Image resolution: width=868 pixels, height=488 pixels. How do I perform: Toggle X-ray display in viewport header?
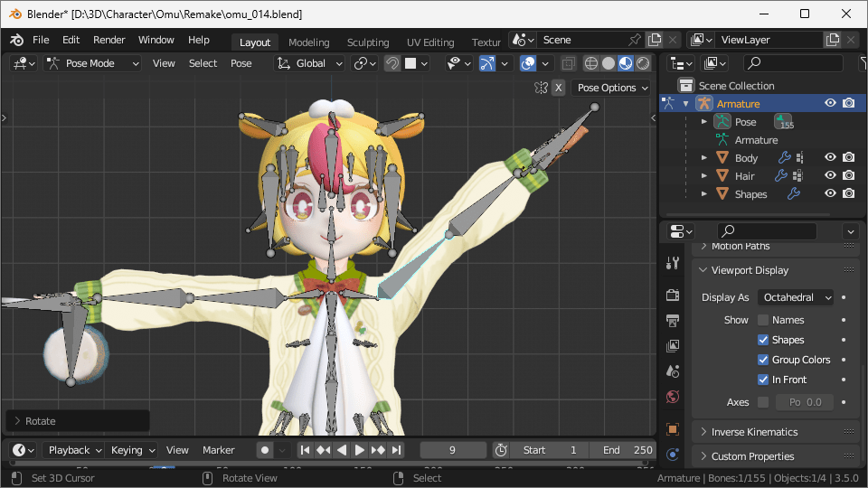click(x=568, y=63)
